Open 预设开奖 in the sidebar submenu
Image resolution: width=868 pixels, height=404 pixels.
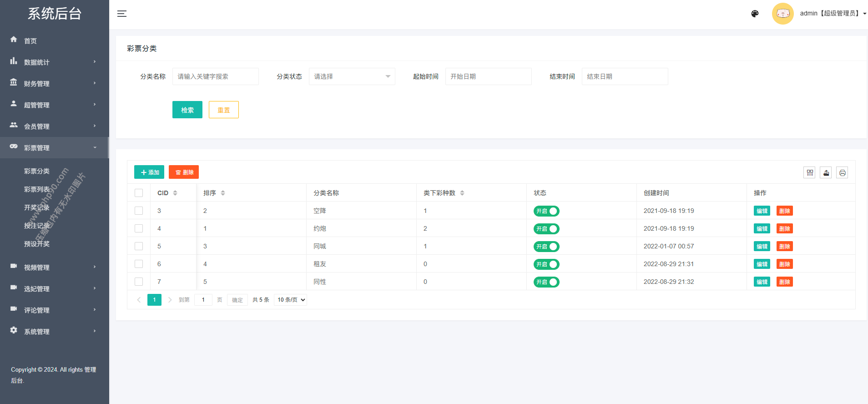[37, 244]
